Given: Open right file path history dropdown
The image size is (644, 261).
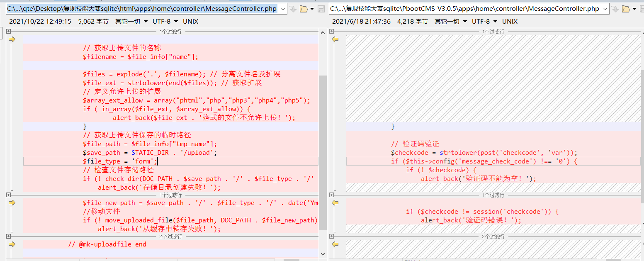Looking at the screenshot, I should tap(605, 9).
